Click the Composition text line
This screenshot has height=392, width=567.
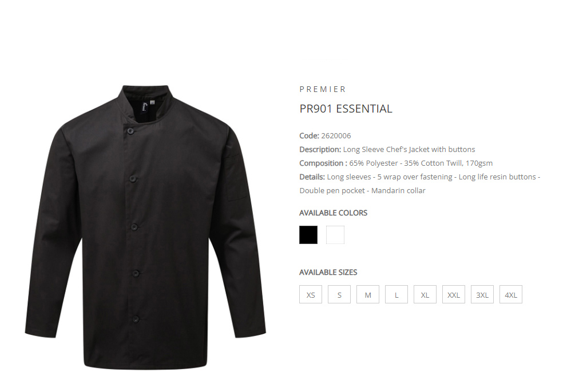[396, 163]
